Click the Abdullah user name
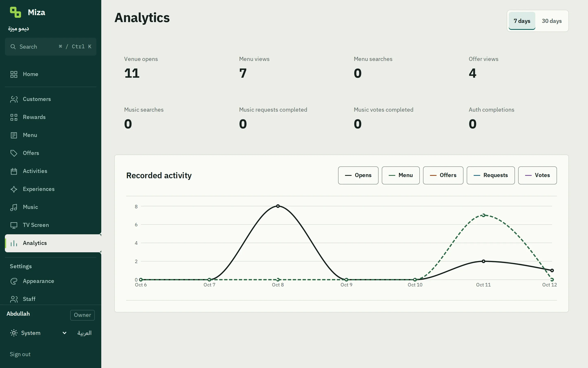This screenshot has width=588, height=368. point(18,314)
